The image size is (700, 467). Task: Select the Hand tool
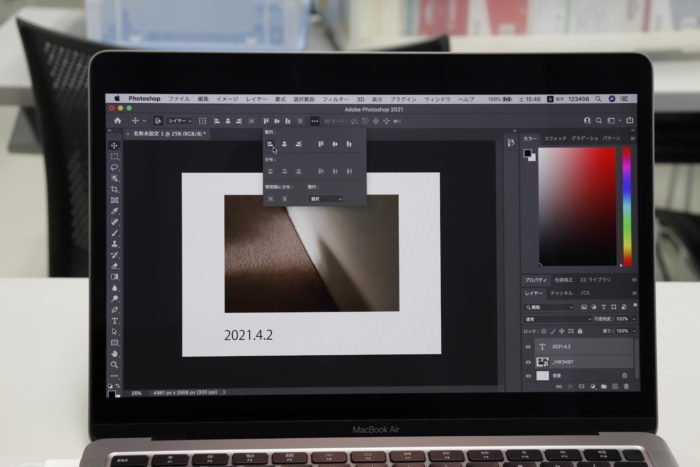pyautogui.click(x=114, y=353)
